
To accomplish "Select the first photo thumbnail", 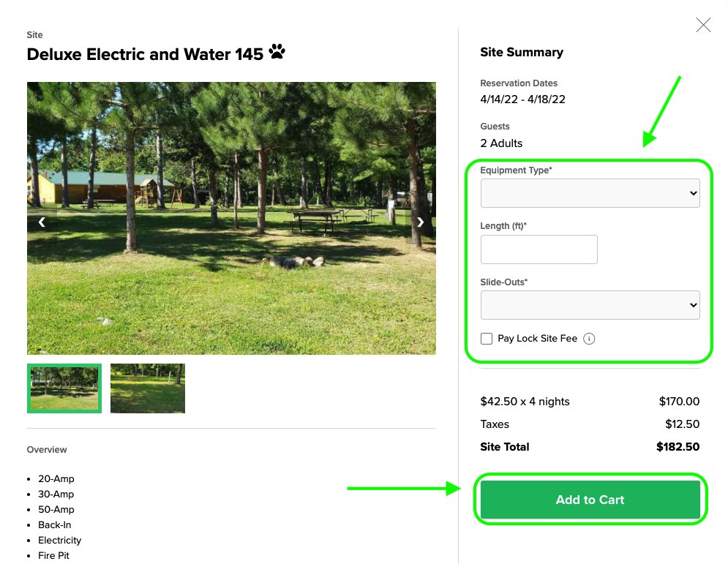I will (64, 388).
